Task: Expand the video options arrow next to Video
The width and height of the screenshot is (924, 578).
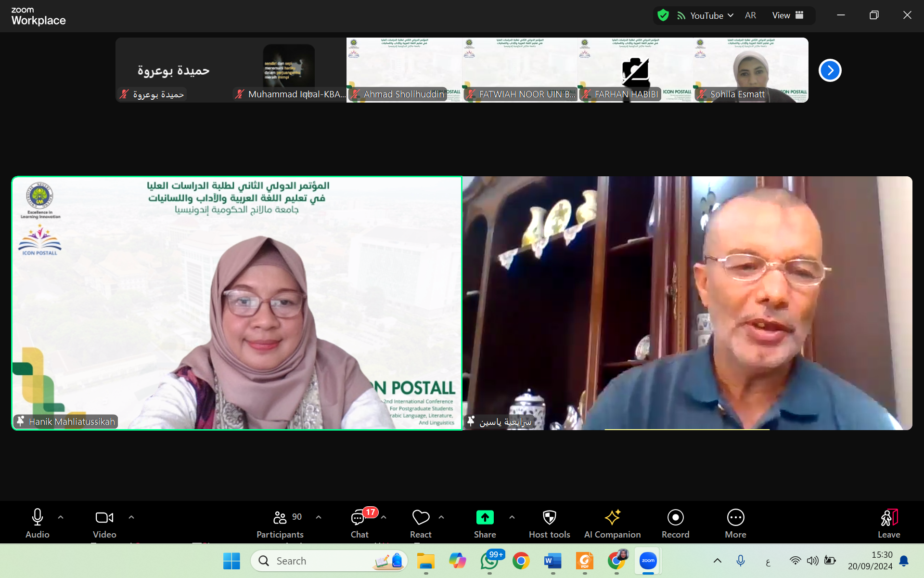Action: coord(131,517)
